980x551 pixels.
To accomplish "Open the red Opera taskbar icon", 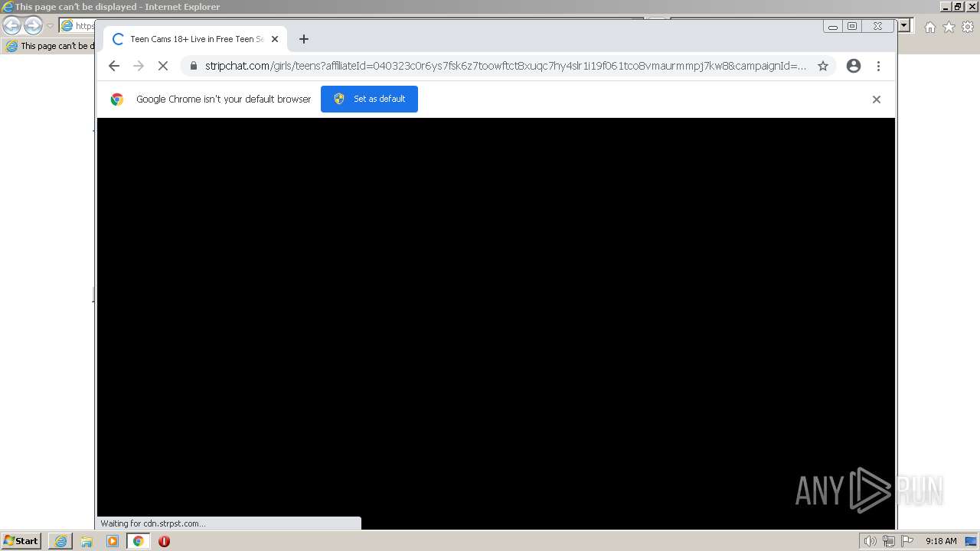I will point(164,541).
